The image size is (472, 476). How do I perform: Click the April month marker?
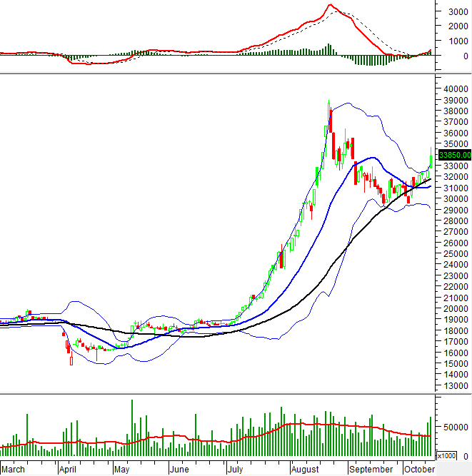click(x=68, y=469)
